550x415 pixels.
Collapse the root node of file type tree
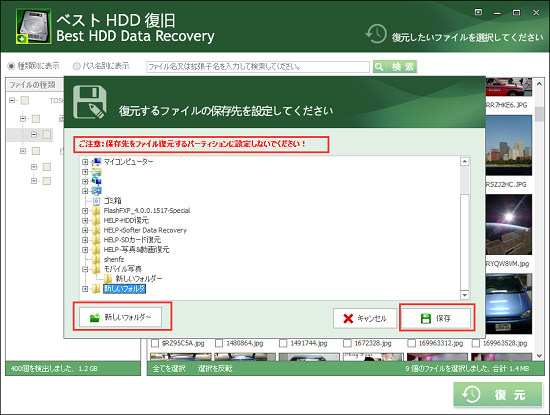[x=12, y=101]
